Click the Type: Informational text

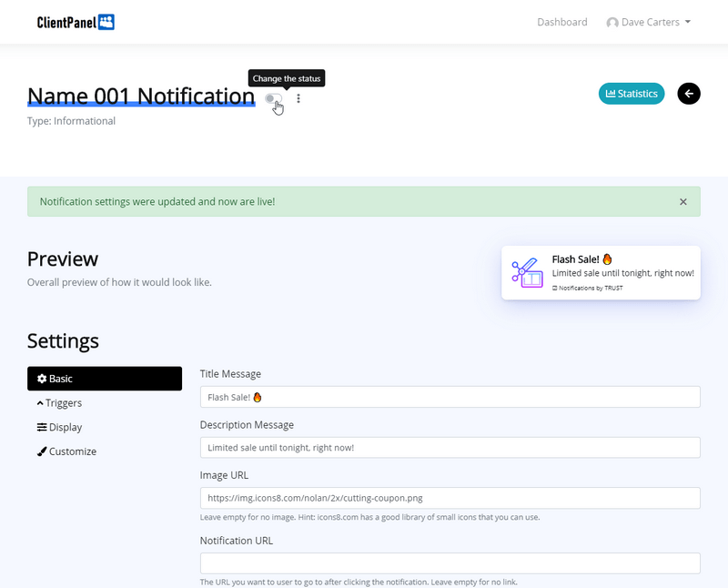coord(71,121)
